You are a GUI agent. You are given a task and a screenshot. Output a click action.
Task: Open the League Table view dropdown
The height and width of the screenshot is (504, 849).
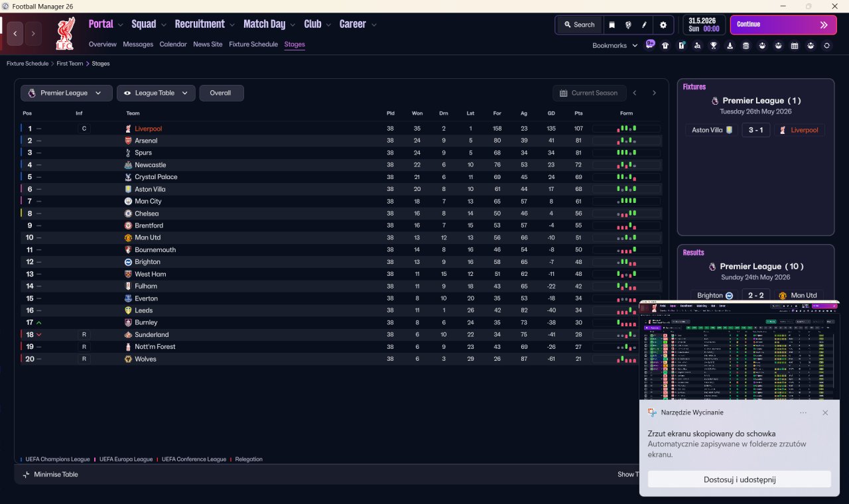(156, 93)
